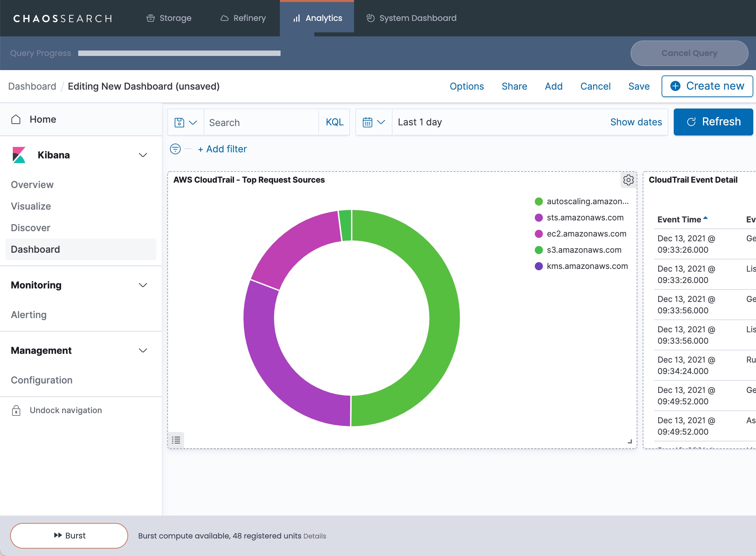Click the Home house icon

coord(16,119)
